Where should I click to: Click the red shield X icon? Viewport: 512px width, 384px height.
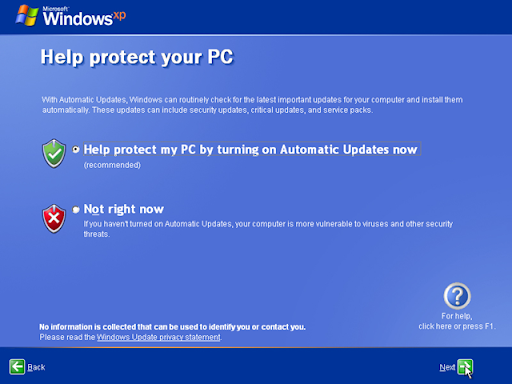[x=54, y=219]
